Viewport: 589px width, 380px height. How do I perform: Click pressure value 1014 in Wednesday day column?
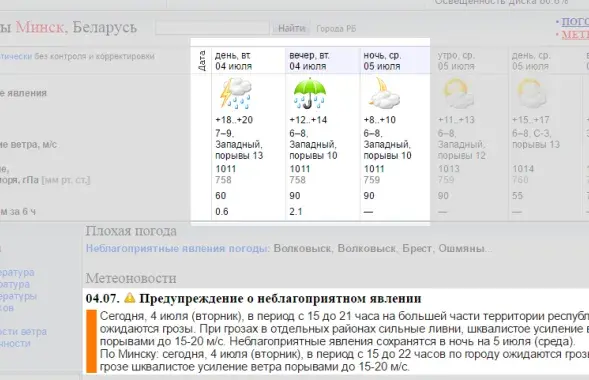click(523, 169)
